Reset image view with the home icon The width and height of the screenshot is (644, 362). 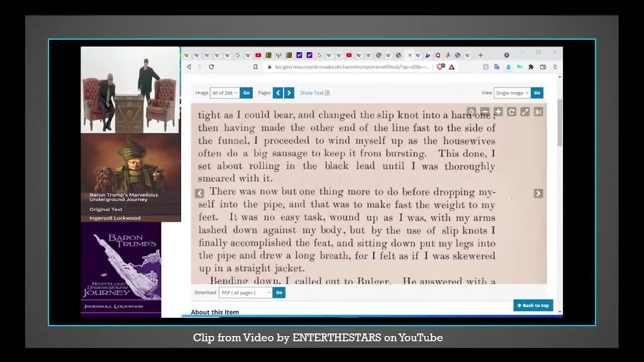point(471,112)
